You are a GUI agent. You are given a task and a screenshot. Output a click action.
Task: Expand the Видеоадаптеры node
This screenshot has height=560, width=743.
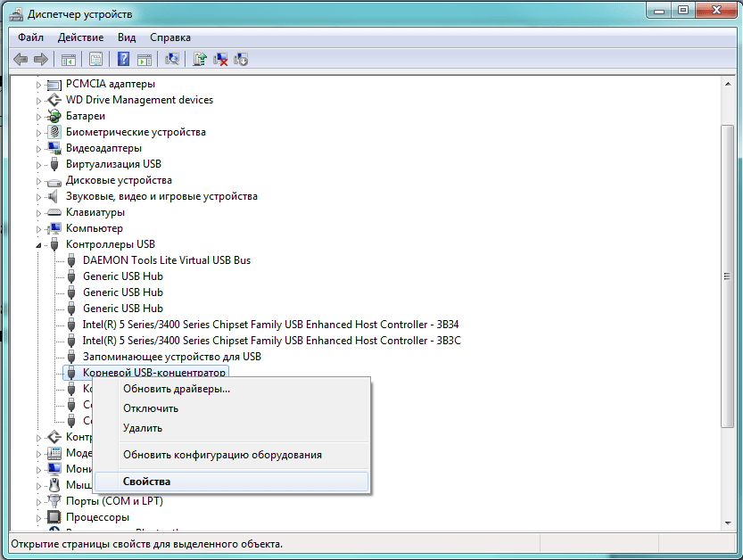click(x=39, y=149)
